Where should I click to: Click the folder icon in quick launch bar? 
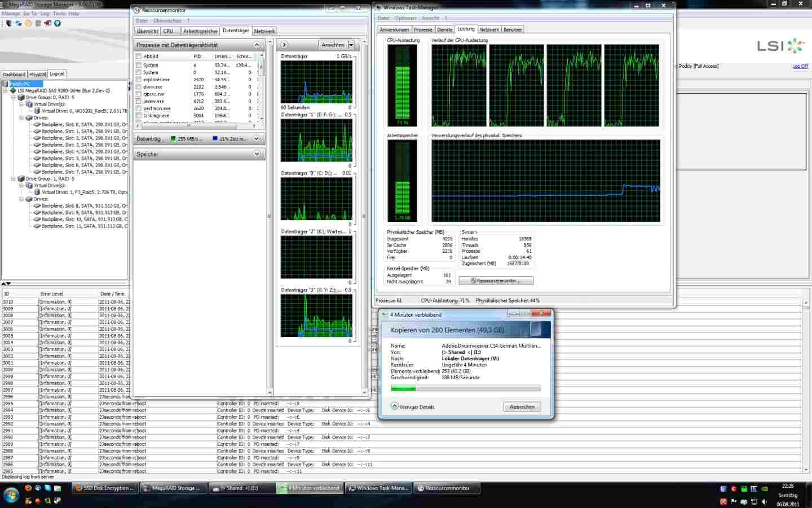58,488
